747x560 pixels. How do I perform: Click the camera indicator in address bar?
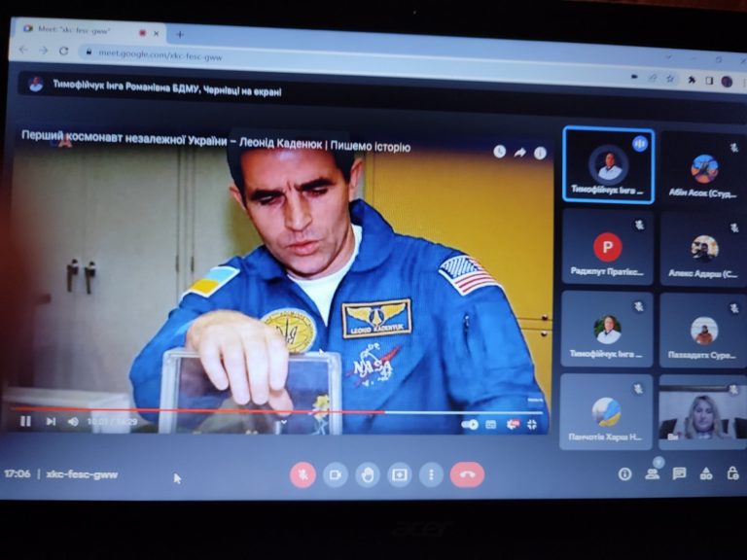(634, 76)
